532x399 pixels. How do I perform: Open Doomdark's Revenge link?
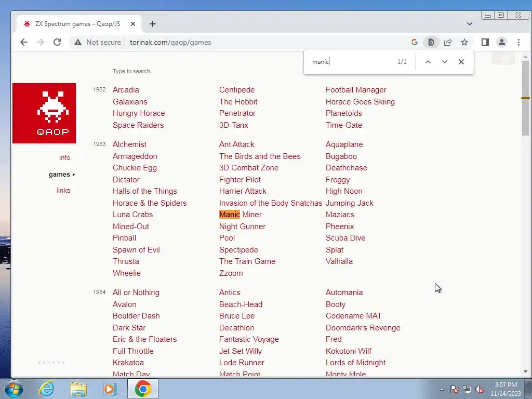click(363, 328)
